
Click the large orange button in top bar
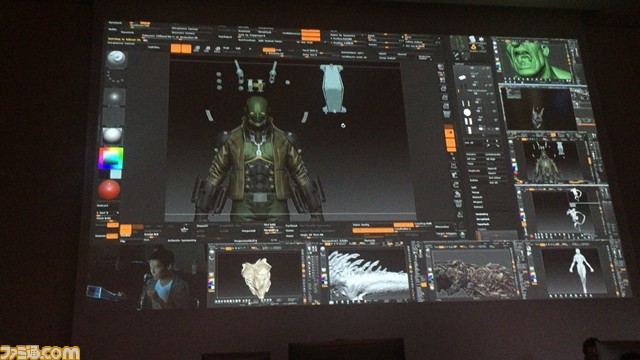pyautogui.click(x=311, y=35)
